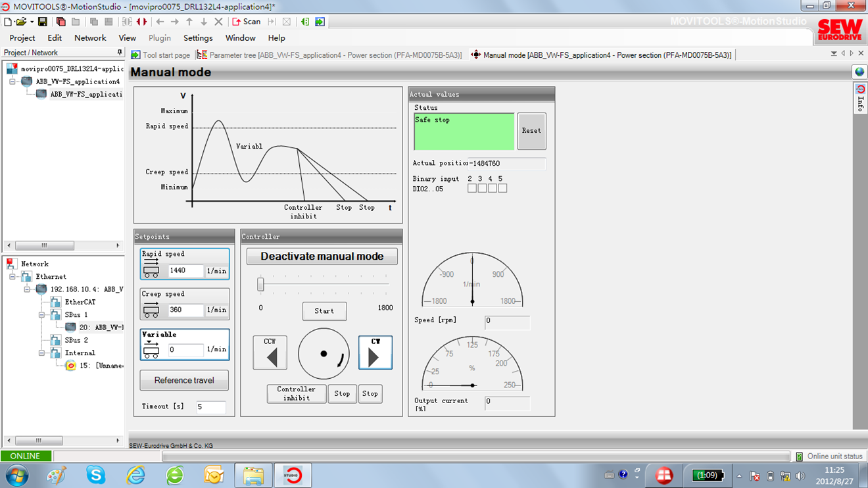Click the Reference travel button
Viewport: 868px width, 488px height.
(x=184, y=380)
